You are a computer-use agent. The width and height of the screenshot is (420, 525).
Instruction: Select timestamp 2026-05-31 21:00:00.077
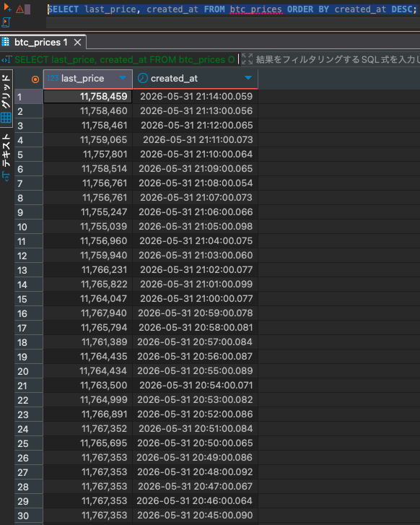196,299
